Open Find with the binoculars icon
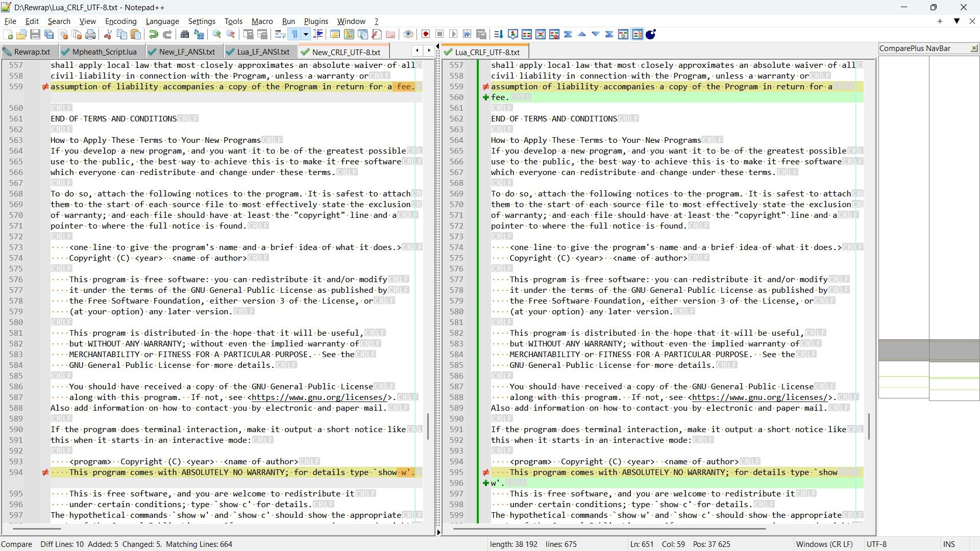The image size is (980, 551). 185,34
